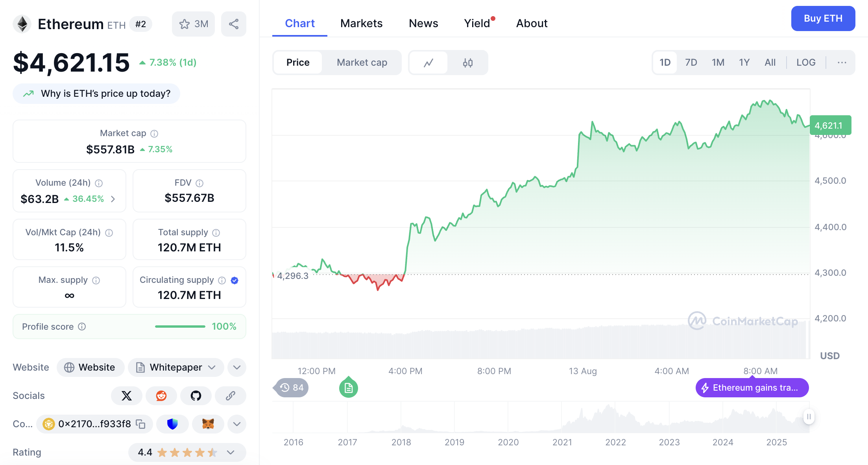Click the 7.38% (1d) price change

(x=168, y=63)
